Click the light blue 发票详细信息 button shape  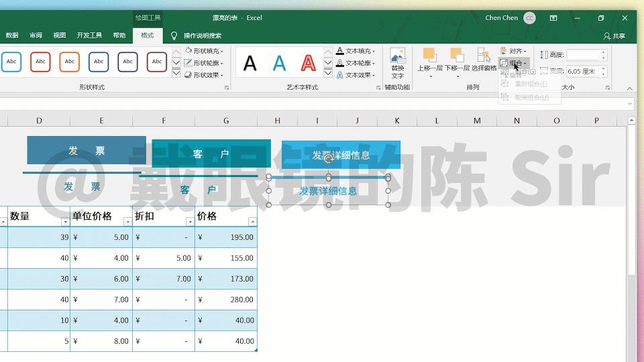click(x=341, y=155)
